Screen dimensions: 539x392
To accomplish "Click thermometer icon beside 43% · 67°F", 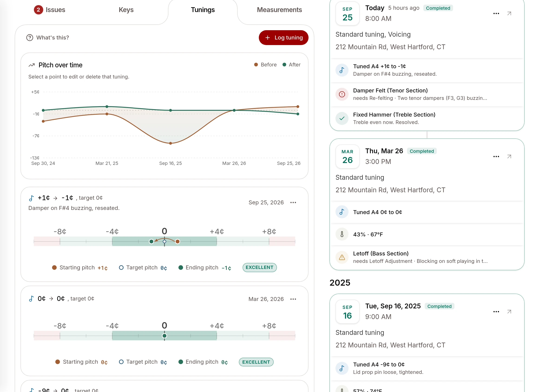I will coord(342,234).
